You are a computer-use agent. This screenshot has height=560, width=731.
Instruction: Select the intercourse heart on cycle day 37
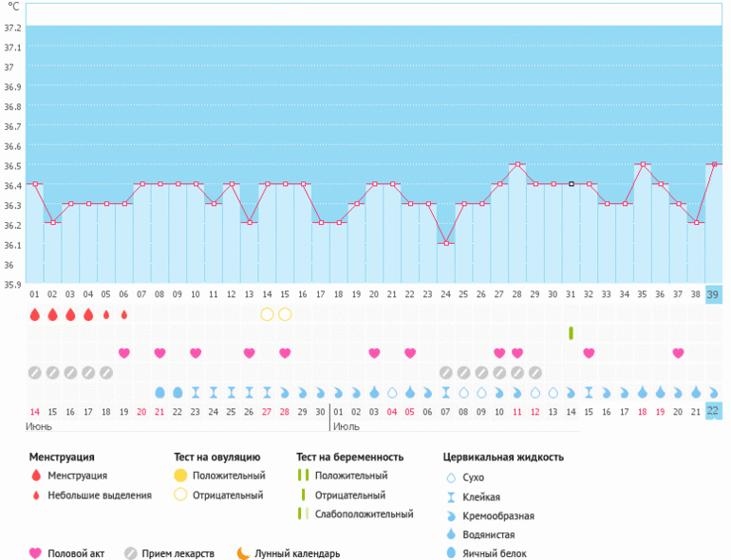point(678,353)
